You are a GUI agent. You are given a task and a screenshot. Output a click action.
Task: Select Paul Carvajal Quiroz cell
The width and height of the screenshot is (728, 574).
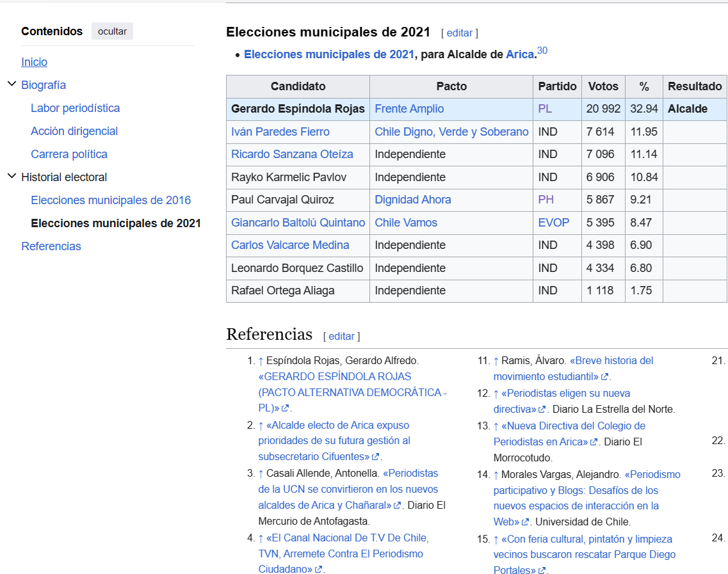click(298, 200)
